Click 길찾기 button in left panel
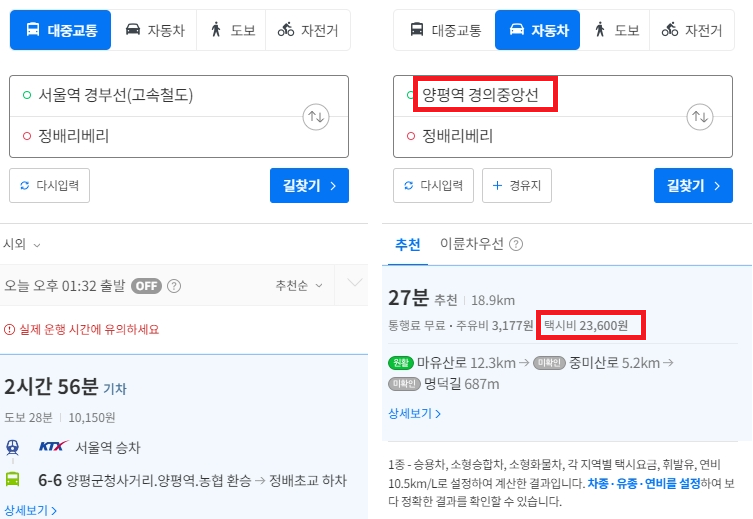The height and width of the screenshot is (519, 753). (309, 186)
